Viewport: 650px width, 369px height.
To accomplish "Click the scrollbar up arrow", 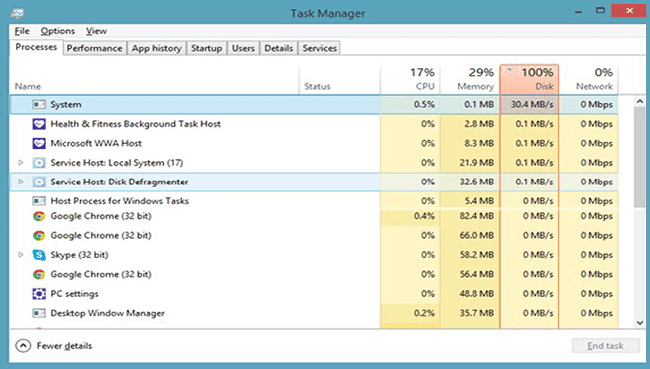I will (x=640, y=101).
